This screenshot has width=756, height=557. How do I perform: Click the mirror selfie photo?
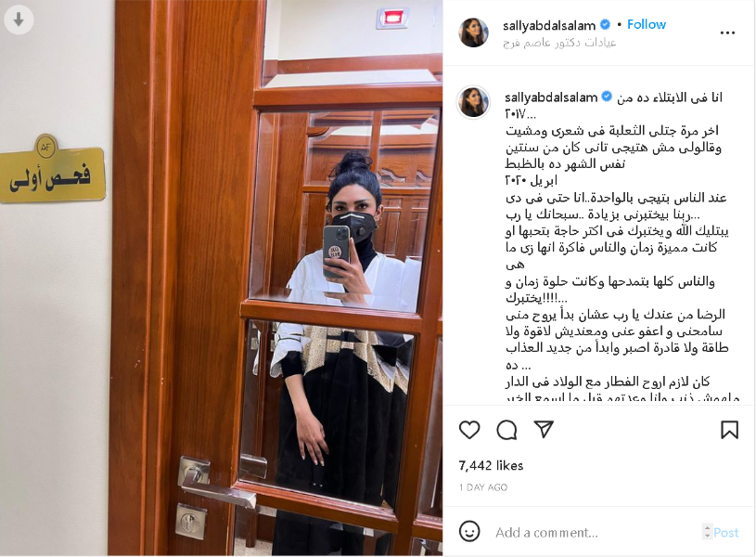(222, 278)
